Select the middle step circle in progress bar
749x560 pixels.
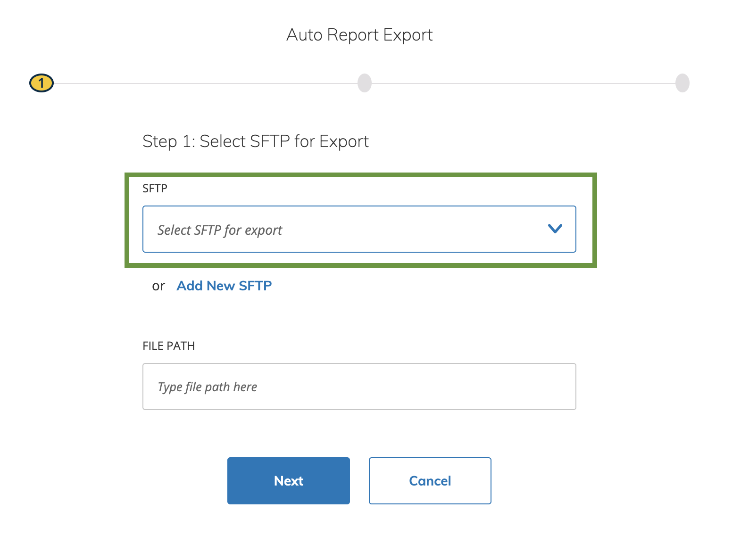(364, 83)
